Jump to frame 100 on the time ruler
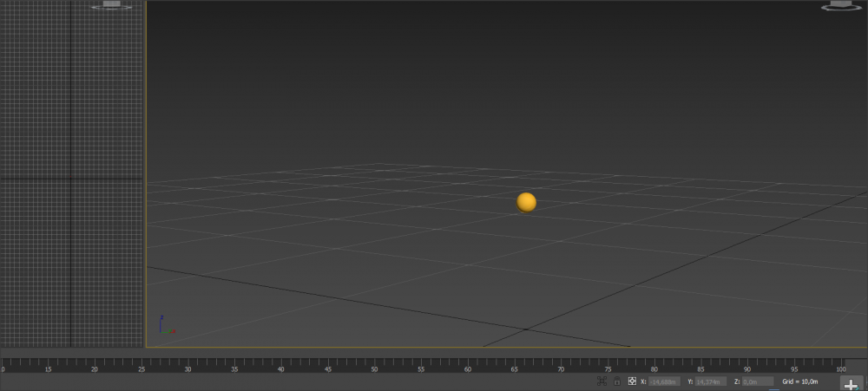The image size is (868, 391). click(841, 368)
